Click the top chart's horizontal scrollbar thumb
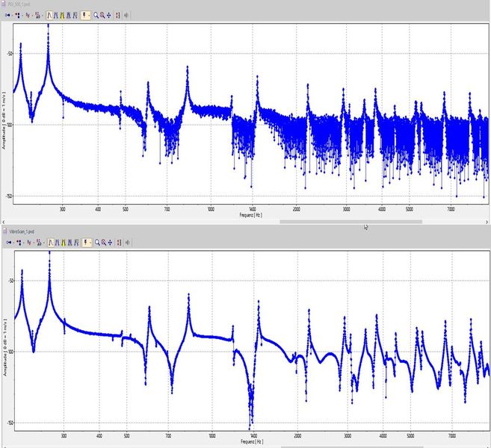The height and width of the screenshot is (448, 491). click(x=351, y=222)
